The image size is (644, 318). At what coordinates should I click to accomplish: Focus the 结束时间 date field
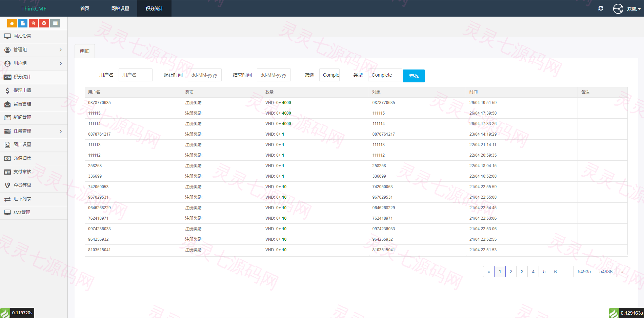click(274, 75)
